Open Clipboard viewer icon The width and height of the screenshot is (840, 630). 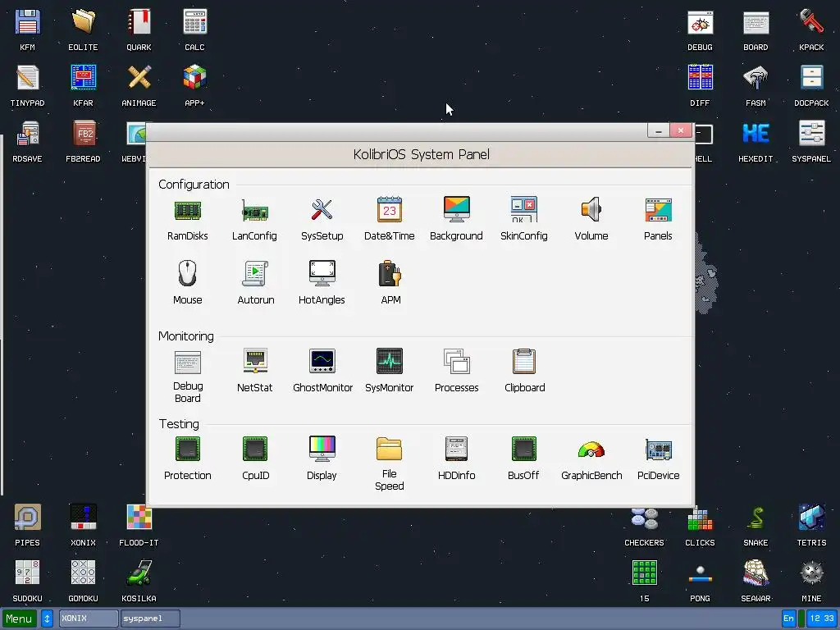click(x=524, y=361)
